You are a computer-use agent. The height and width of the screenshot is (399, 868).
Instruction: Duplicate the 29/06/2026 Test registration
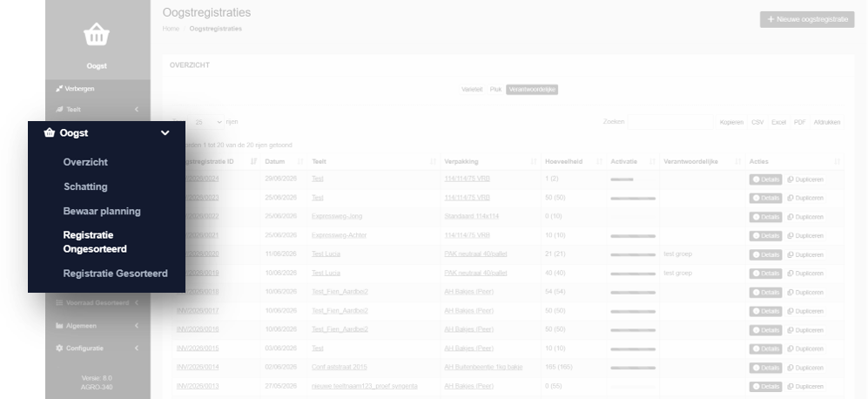pos(805,179)
